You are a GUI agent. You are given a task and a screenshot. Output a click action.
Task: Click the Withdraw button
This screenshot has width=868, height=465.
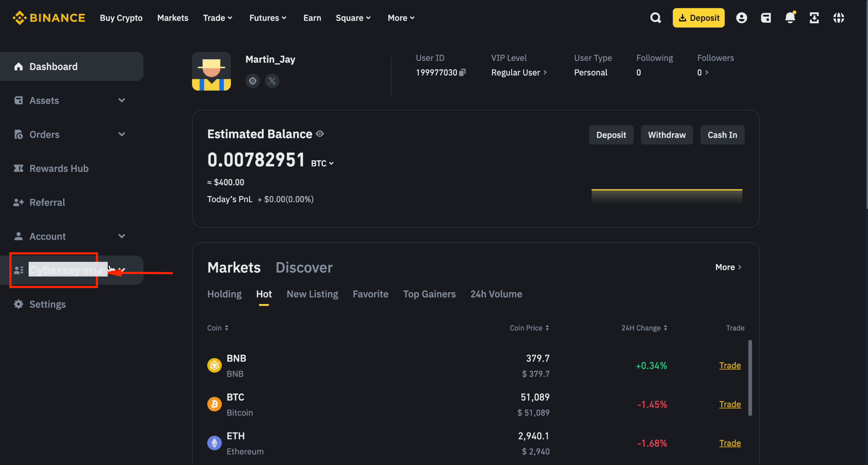tap(667, 135)
